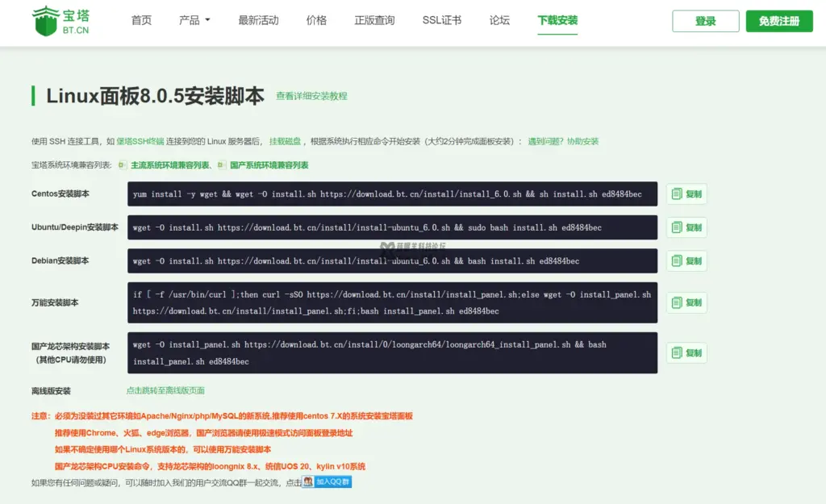The image size is (826, 504).
Task: Click icon before 国产系统环境兼容列表
Action: click(x=221, y=165)
